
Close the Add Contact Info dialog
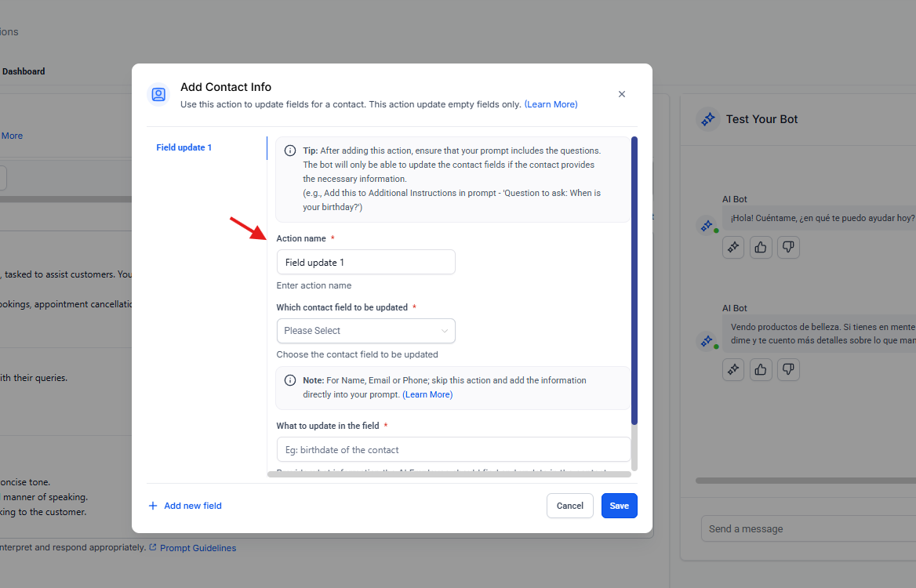[x=622, y=94]
